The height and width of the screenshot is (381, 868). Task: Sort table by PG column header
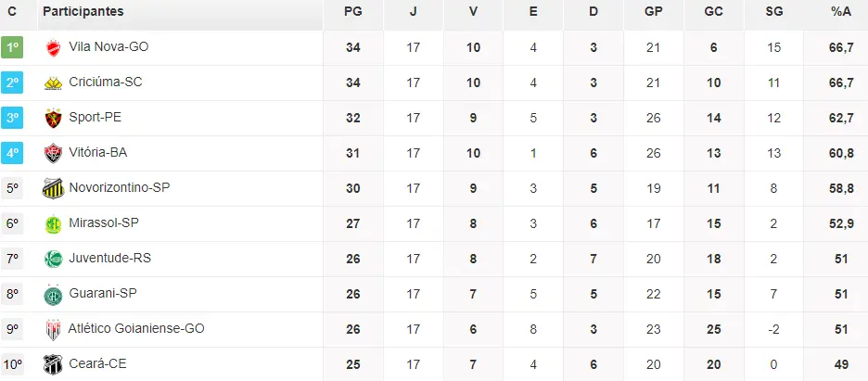pyautogui.click(x=352, y=11)
